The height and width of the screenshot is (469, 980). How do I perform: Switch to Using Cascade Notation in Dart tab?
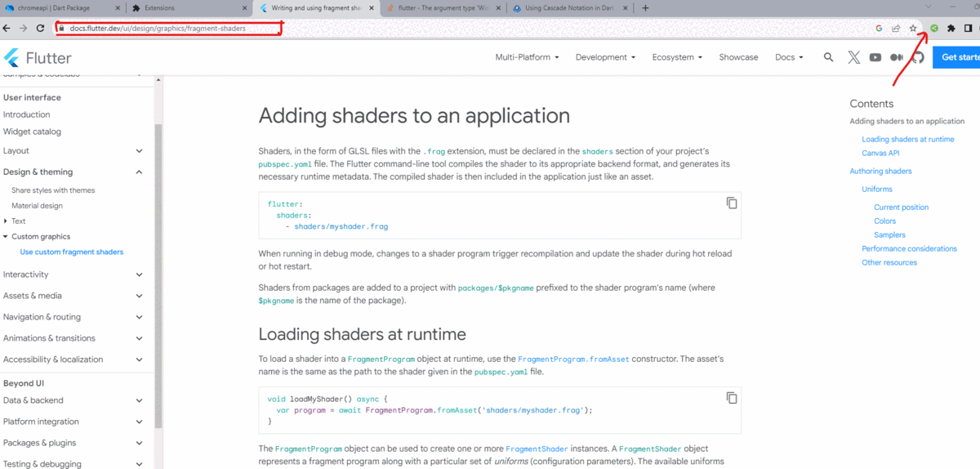click(569, 8)
